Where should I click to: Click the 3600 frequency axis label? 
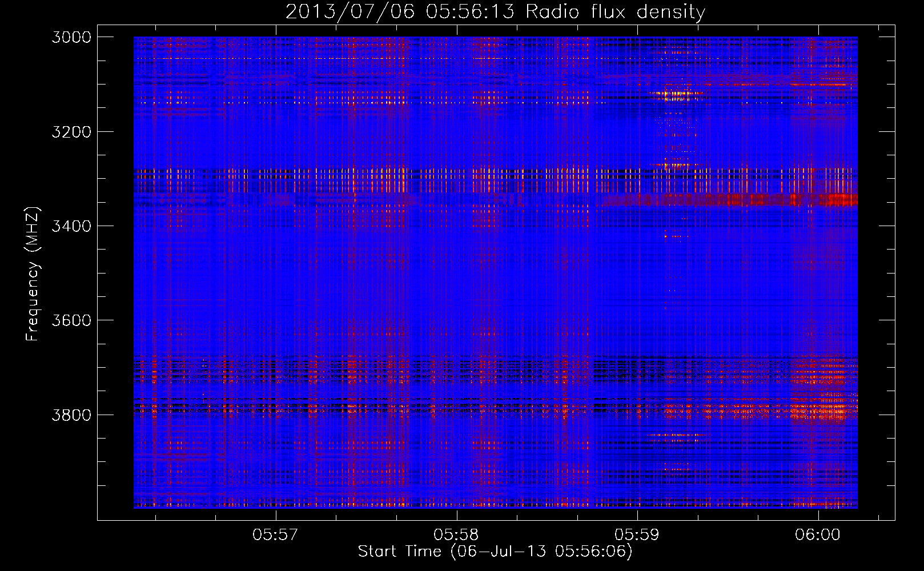pyautogui.click(x=71, y=320)
